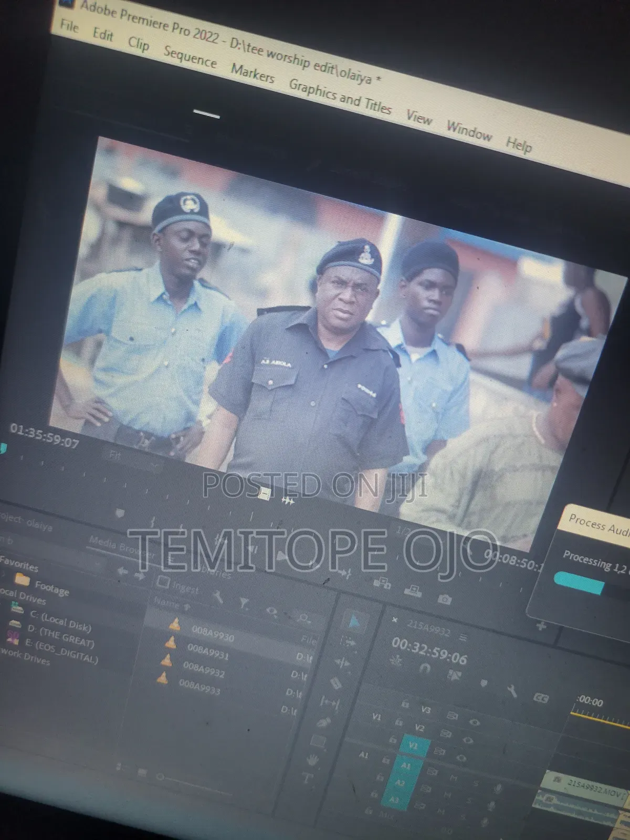This screenshot has height=840, width=630.
Task: Toggle Linked Selection in timeline
Action: pyautogui.click(x=454, y=675)
